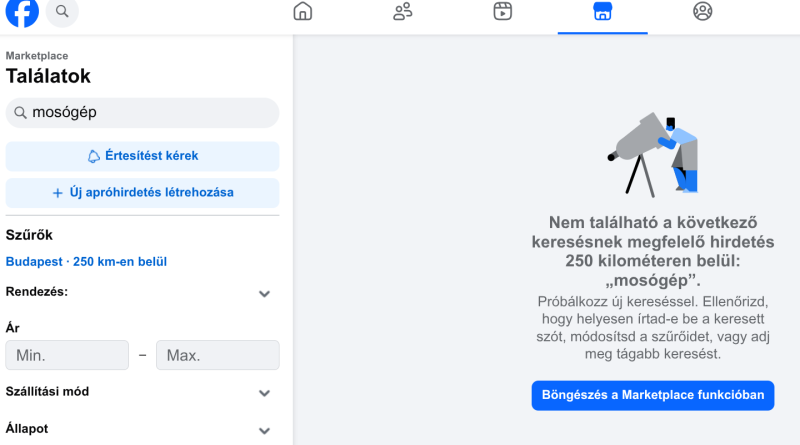Change location via Budapest · 250 km-en belül
Screen dimensions: 800x445
(x=86, y=262)
